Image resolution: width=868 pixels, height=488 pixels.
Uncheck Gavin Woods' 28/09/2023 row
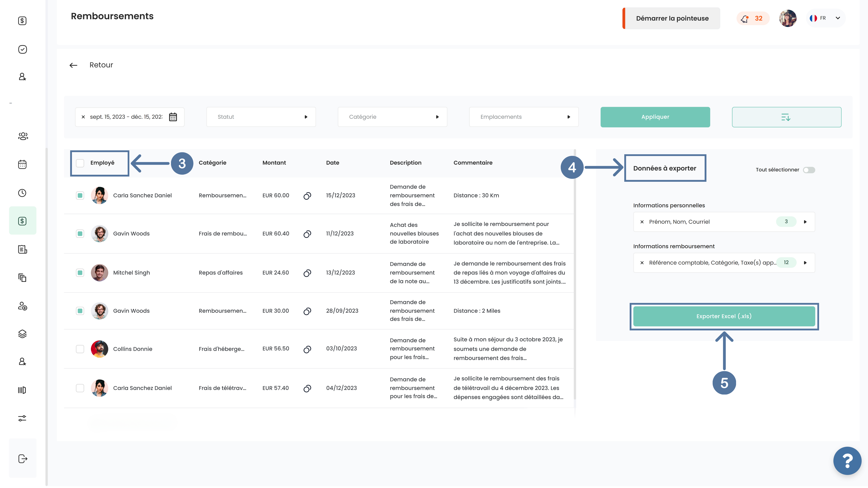(x=80, y=311)
